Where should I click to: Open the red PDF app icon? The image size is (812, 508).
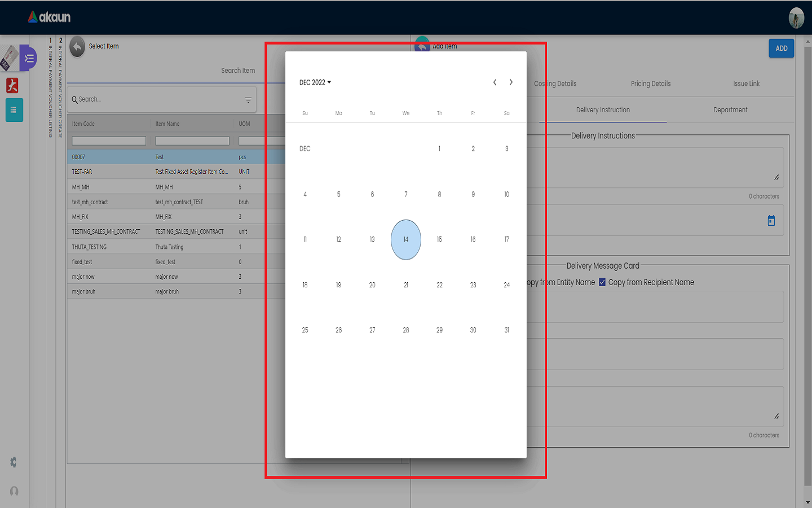(12, 85)
